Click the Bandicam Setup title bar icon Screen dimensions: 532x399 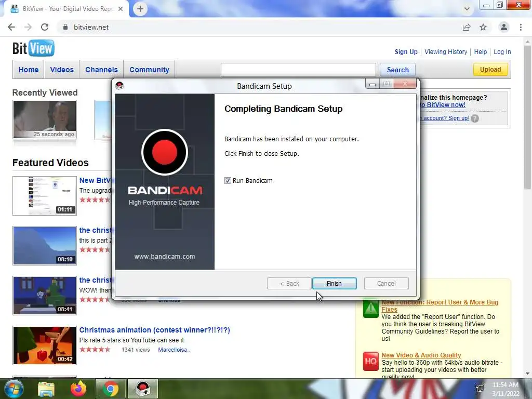(x=119, y=86)
